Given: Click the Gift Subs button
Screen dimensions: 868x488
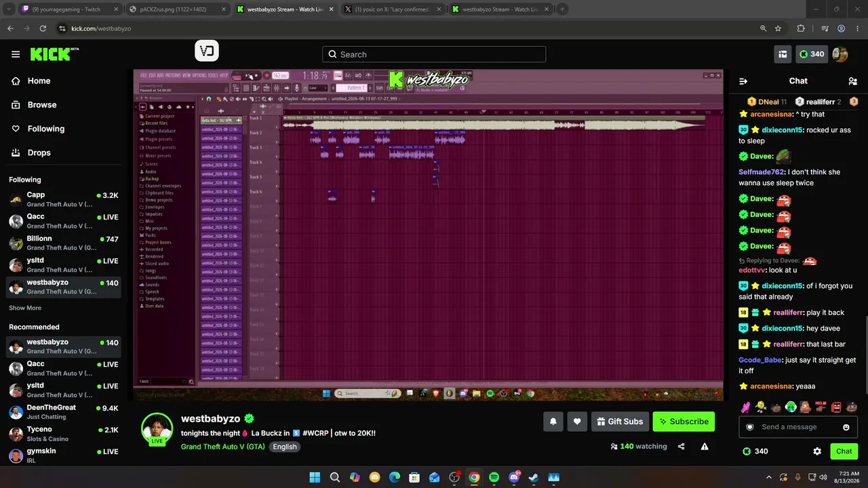Looking at the screenshot, I should (620, 422).
